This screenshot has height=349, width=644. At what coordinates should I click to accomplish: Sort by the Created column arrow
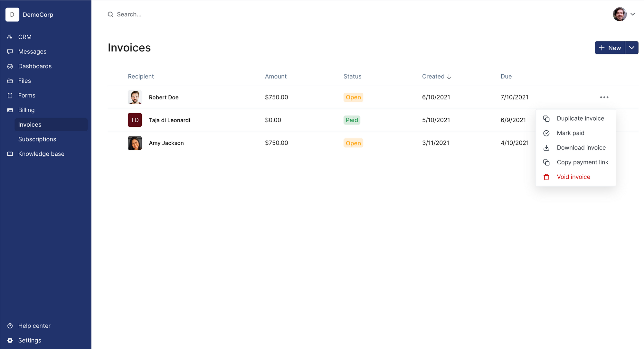coord(449,77)
